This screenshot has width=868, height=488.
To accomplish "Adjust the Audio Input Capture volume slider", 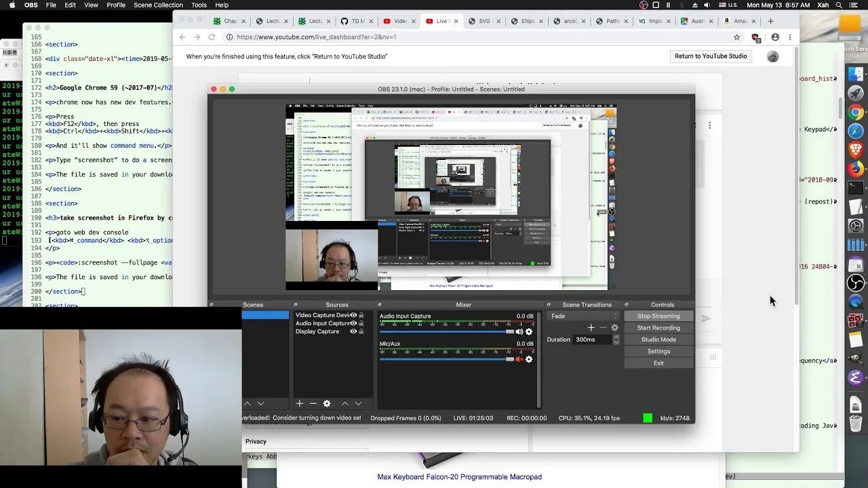I will click(446, 331).
